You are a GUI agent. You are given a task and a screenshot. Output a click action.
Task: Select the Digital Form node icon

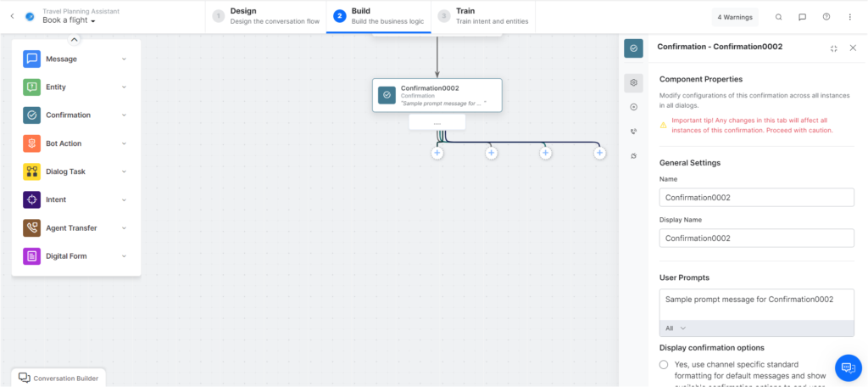31,255
